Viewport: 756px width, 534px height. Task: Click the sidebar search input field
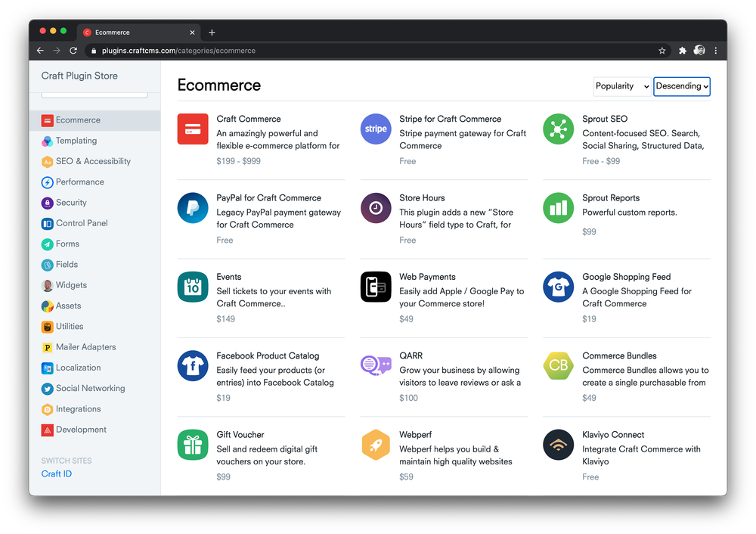click(x=94, y=93)
